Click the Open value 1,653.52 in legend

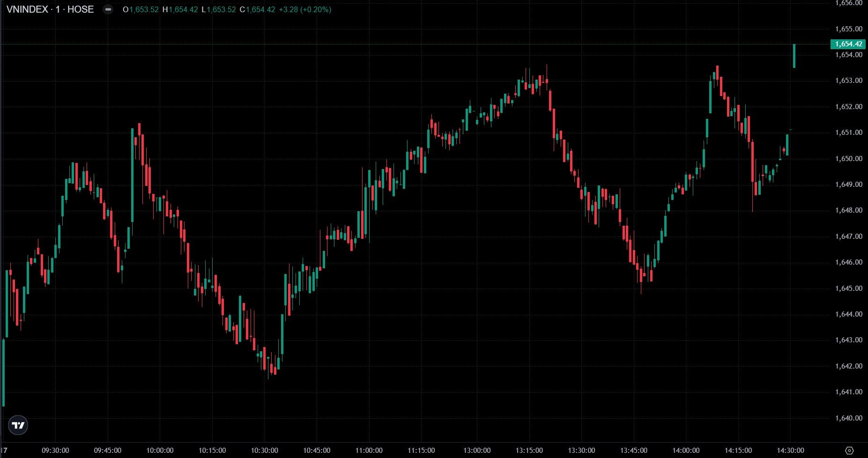pos(144,9)
